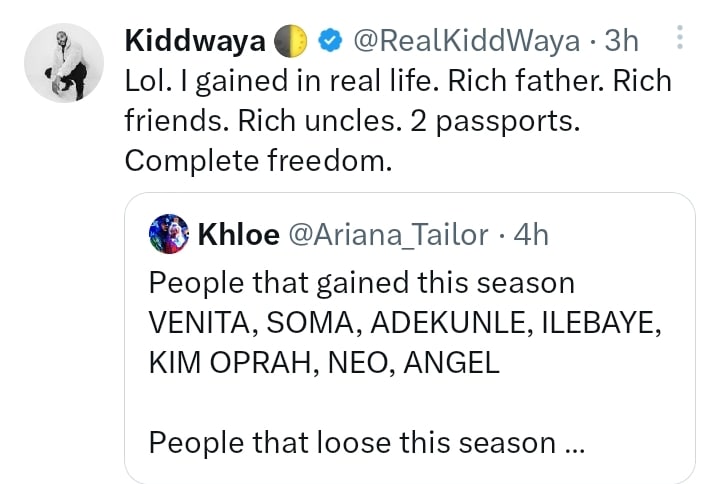Click Khloe's small avatar in quoted tweet
The width and height of the screenshot is (720, 484).
tap(167, 234)
